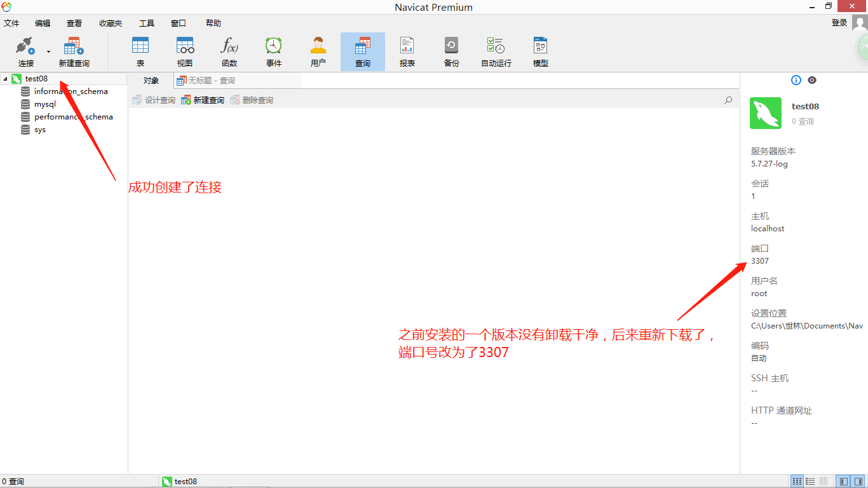868x488 pixels.
Task: Open the 视图 (View) objects view
Action: [185, 51]
